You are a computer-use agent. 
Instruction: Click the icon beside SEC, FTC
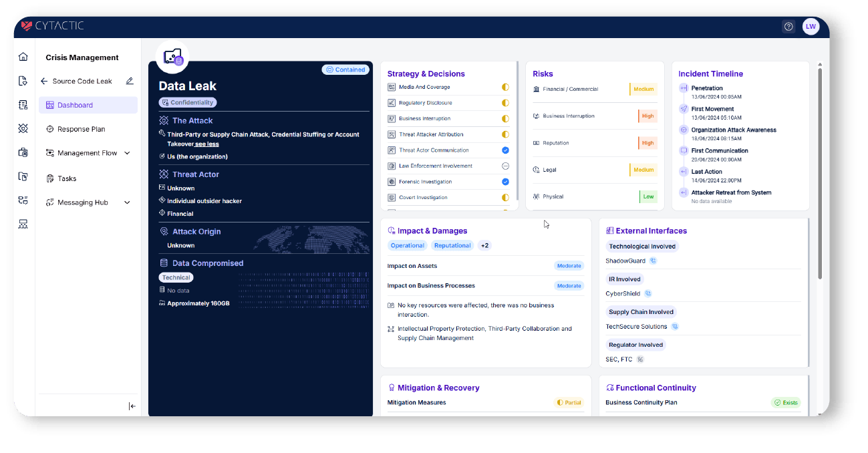[640, 359]
